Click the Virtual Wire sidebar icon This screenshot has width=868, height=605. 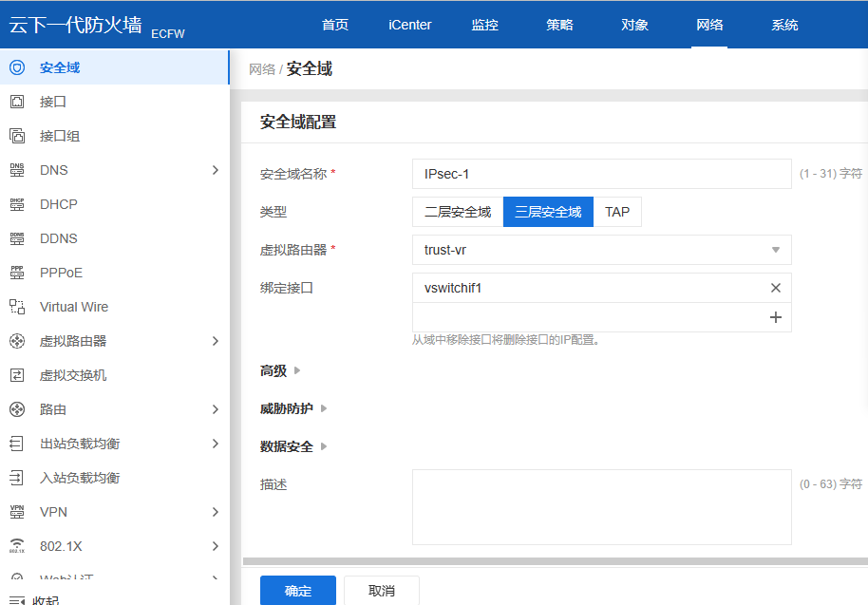(x=17, y=307)
